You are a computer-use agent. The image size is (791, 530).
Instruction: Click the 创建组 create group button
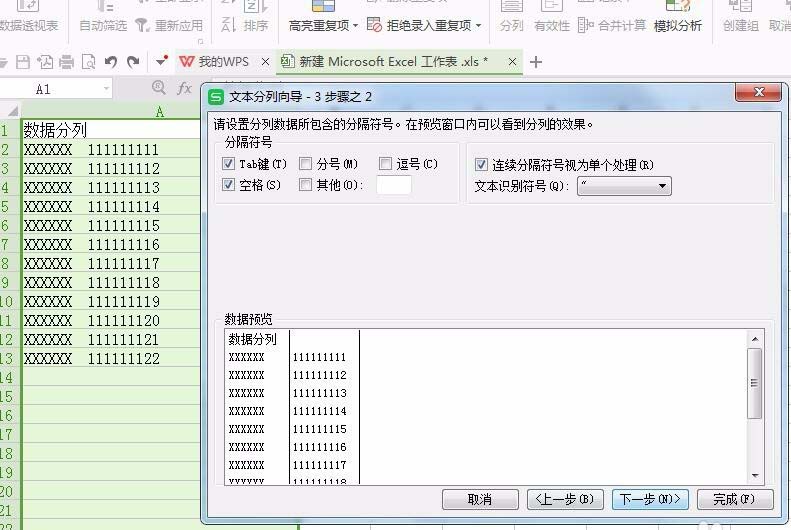coord(740,16)
